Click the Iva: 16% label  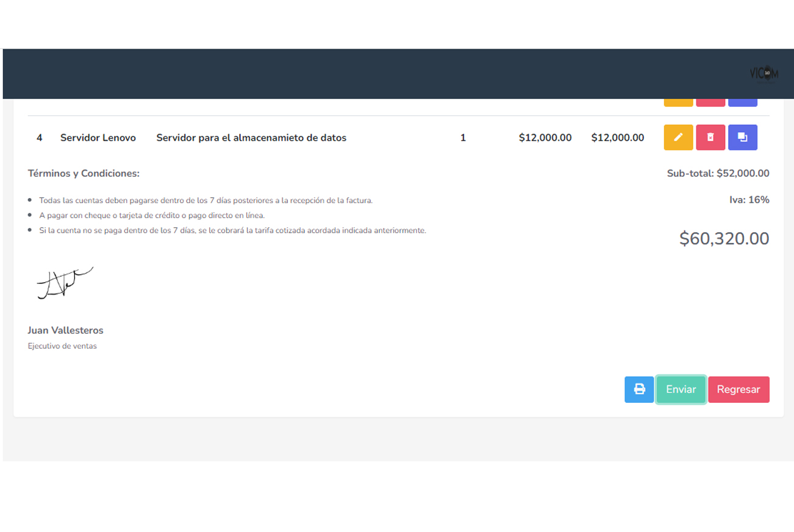point(749,200)
